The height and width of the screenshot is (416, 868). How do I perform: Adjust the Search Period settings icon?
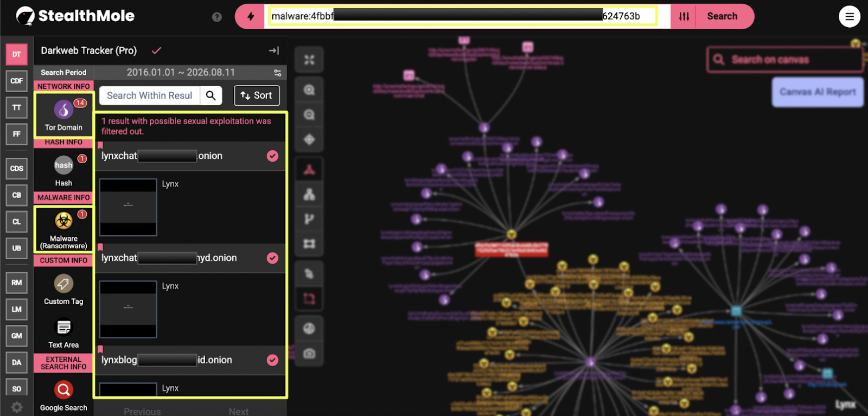278,73
